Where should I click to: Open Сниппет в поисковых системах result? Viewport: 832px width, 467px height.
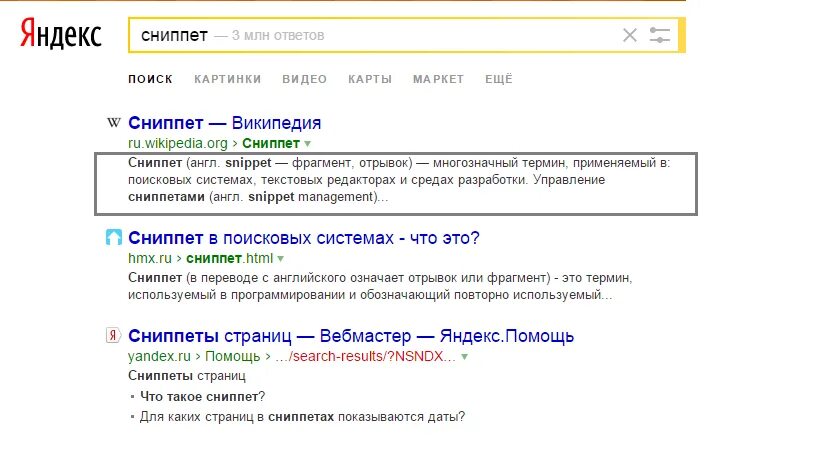coord(304,238)
